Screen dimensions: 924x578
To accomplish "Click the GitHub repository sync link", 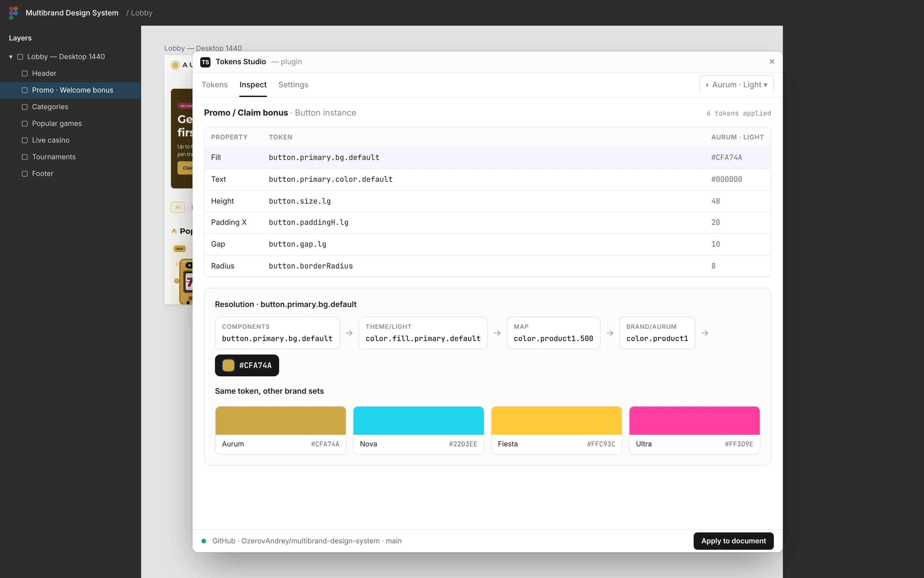I will pyautogui.click(x=307, y=541).
